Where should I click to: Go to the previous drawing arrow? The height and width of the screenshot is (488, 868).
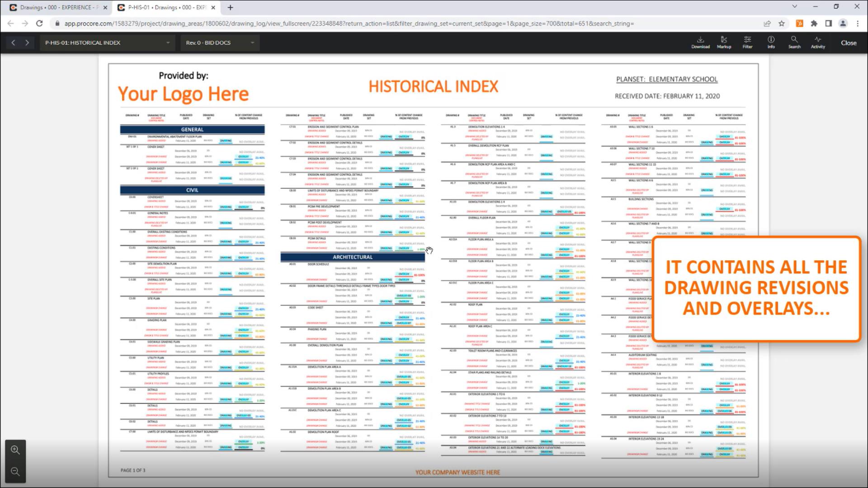pos(13,42)
